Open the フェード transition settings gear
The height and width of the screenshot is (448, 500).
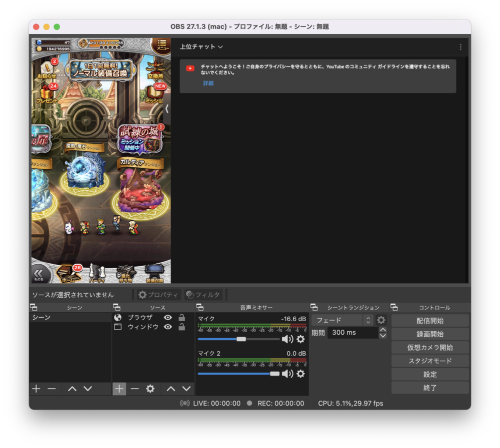381,320
